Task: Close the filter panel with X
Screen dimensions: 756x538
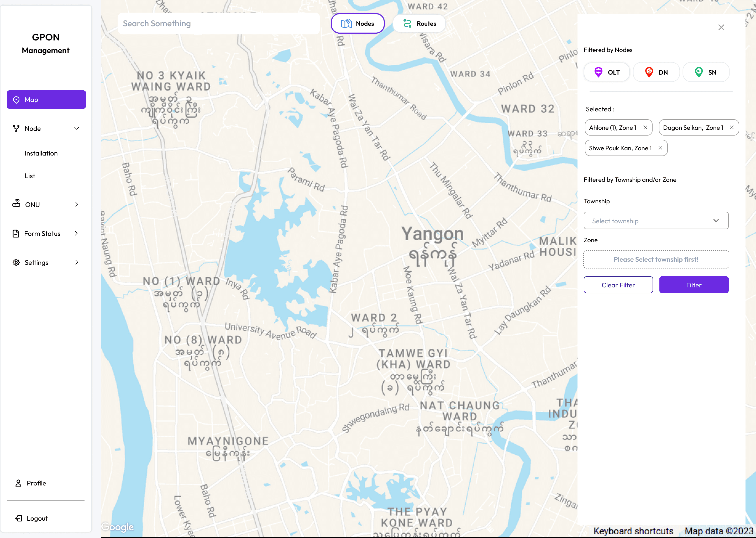Action: point(721,28)
